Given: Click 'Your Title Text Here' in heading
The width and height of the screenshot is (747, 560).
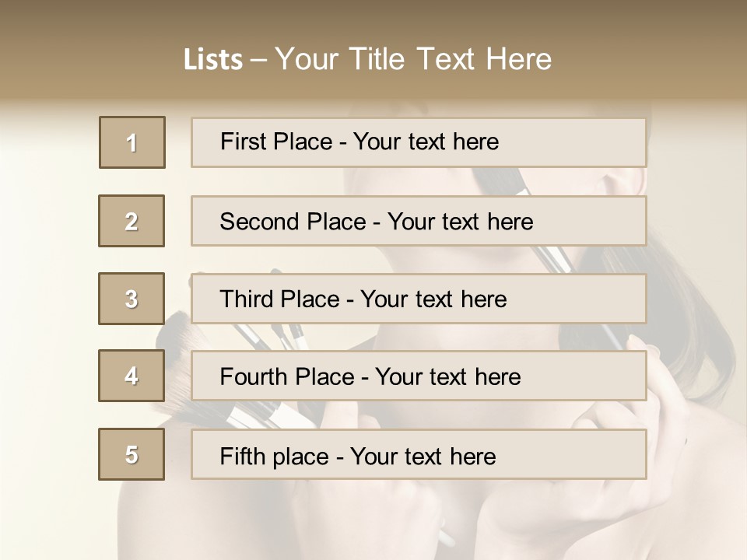Looking at the screenshot, I should point(413,59).
